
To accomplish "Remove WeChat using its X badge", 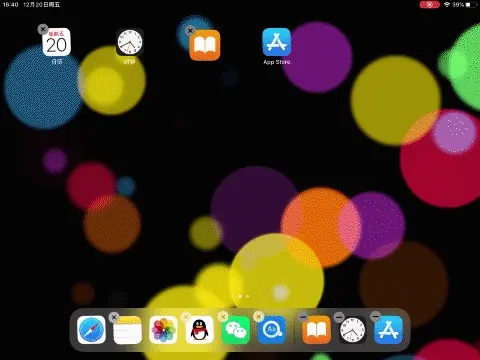I will point(223,316).
